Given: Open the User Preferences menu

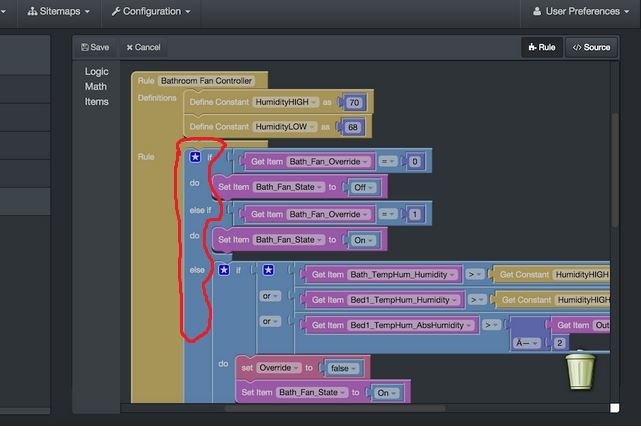Looking at the screenshot, I should [x=581, y=11].
